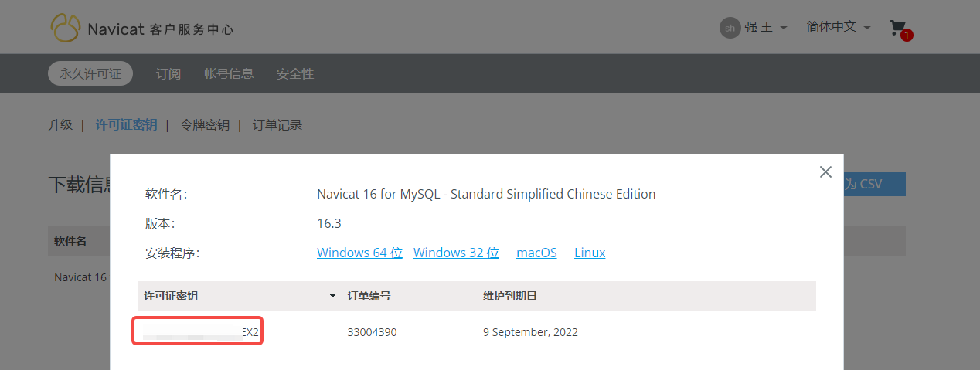Open the shopping cart icon
The image size is (980, 370).
[898, 29]
